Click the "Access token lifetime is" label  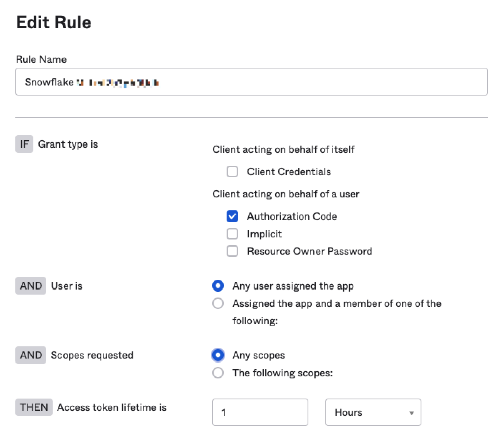point(112,407)
